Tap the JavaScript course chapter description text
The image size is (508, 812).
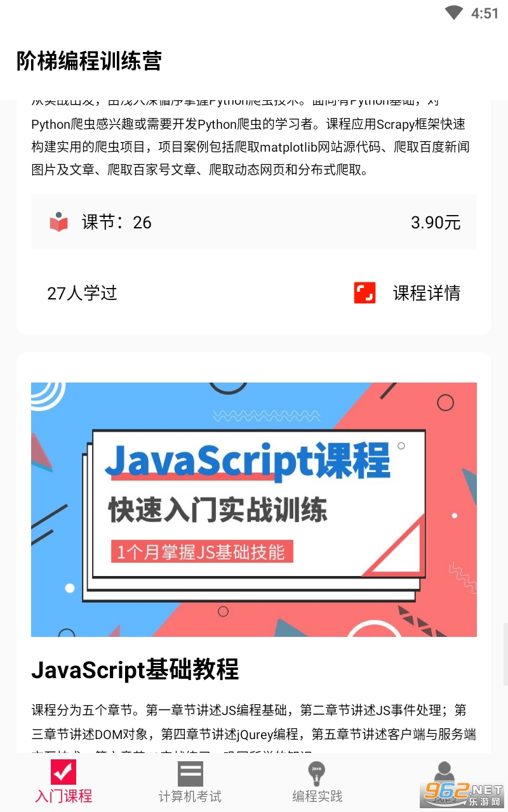[x=254, y=728]
